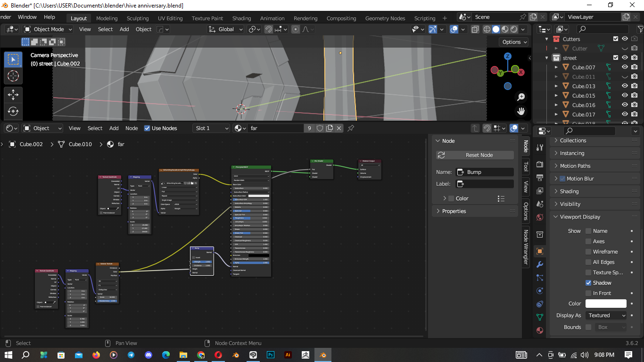Enable the Use Nodes checkbox
The image size is (644, 362).
(148, 128)
